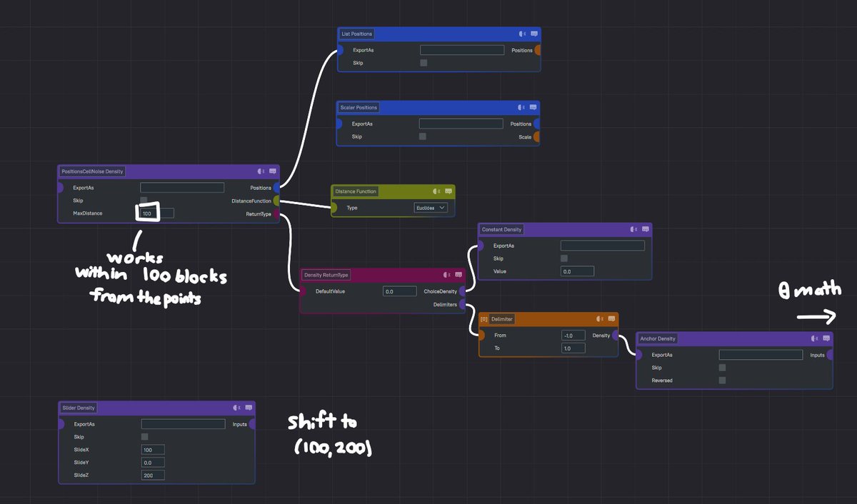Viewport: 857px width, 504px height.
Task: Click the comment icon on Constant Density node
Action: (646, 229)
